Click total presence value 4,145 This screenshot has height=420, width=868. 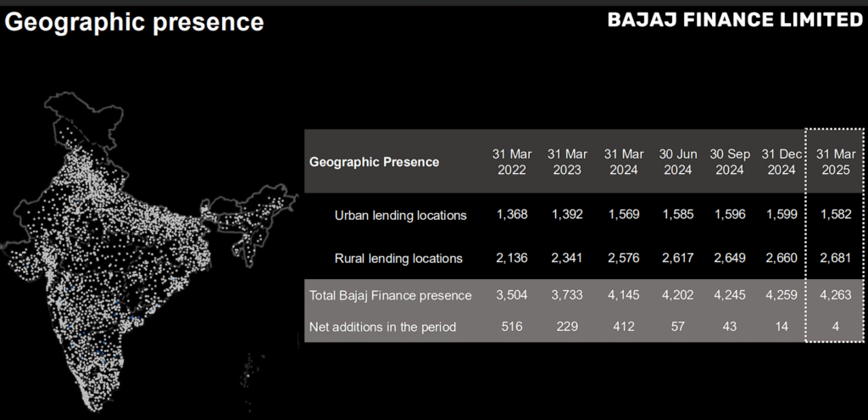tap(623, 295)
